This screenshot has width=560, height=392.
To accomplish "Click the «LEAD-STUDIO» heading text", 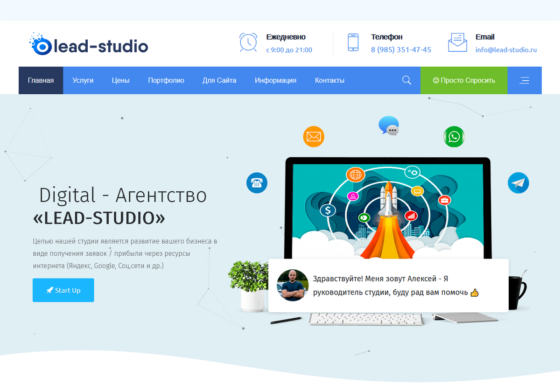I will [99, 217].
